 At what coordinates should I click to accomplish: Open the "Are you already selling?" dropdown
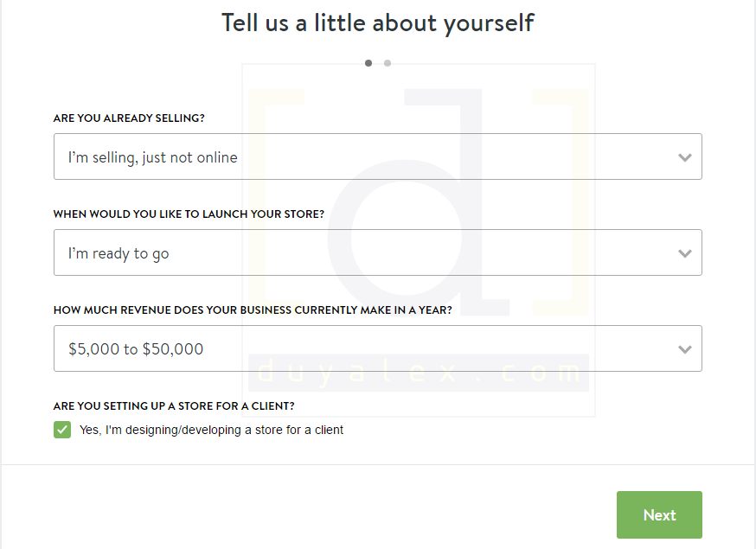[x=377, y=156]
